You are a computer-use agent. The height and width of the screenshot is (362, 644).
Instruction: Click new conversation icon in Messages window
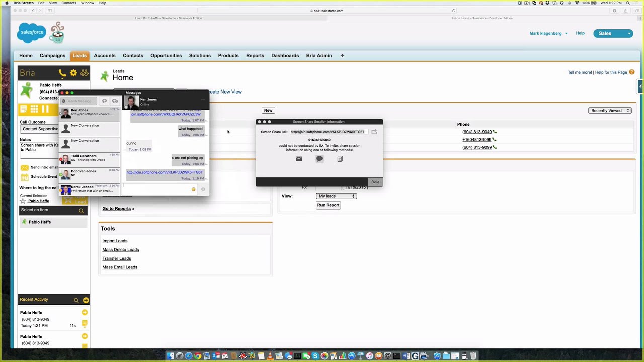point(104,101)
